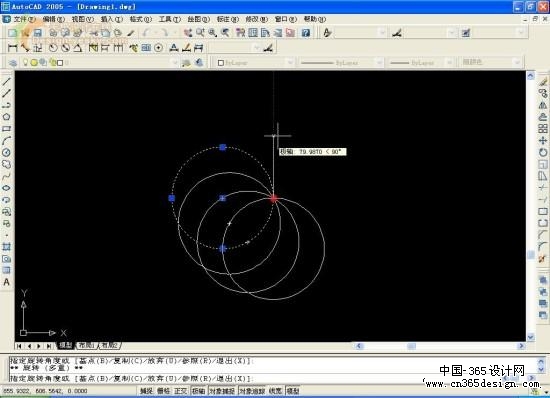
Task: Go to next layout tab arrow
Action: (x=39, y=346)
